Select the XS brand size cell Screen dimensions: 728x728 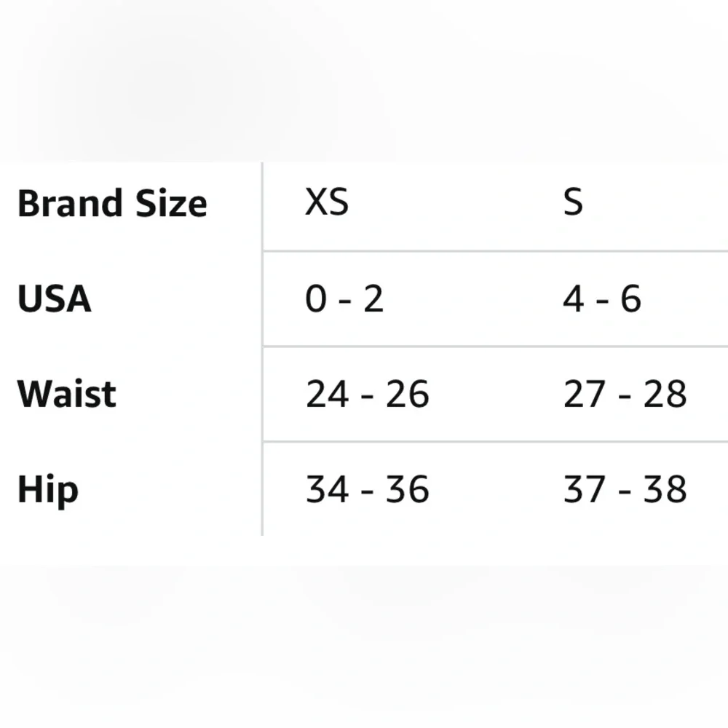point(327,202)
